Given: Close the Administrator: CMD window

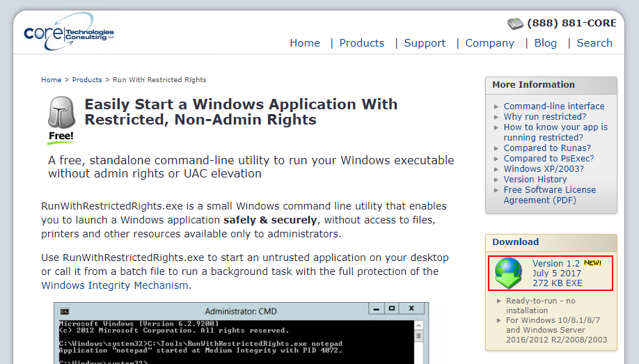Looking at the screenshot, I should point(411,308).
